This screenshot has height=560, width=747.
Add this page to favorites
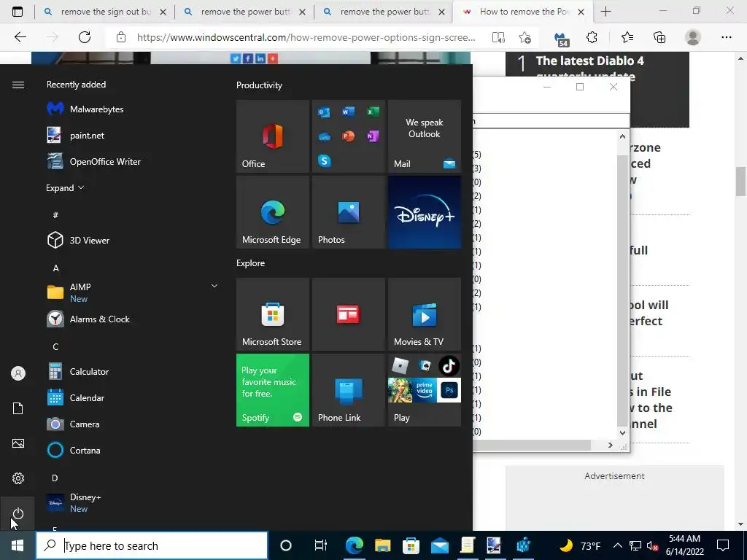525,38
